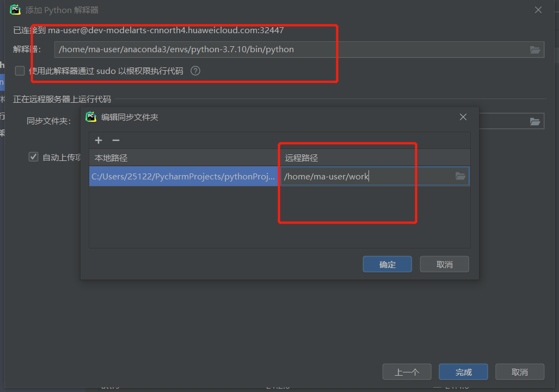Image resolution: width=559 pixels, height=392 pixels.
Task: Enable running code via sudo checkbox
Action: pyautogui.click(x=20, y=71)
